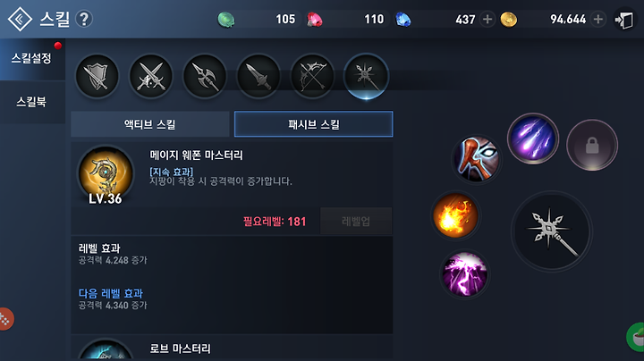The width and height of the screenshot is (644, 361).
Task: Select the highlighted staff weapon icon
Action: (366, 76)
